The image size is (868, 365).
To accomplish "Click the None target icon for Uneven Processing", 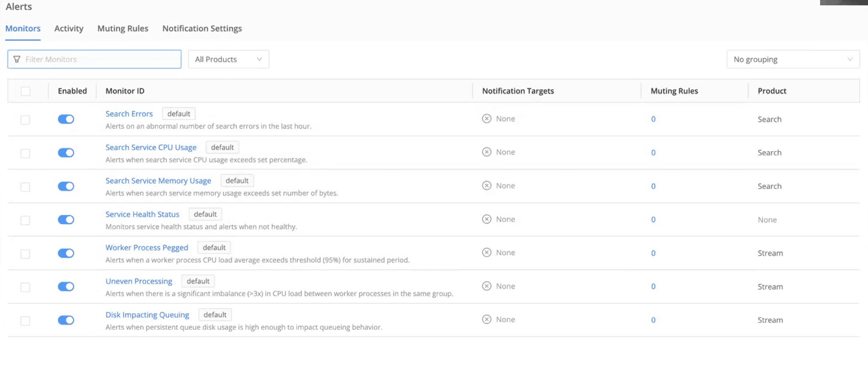I will tap(486, 286).
